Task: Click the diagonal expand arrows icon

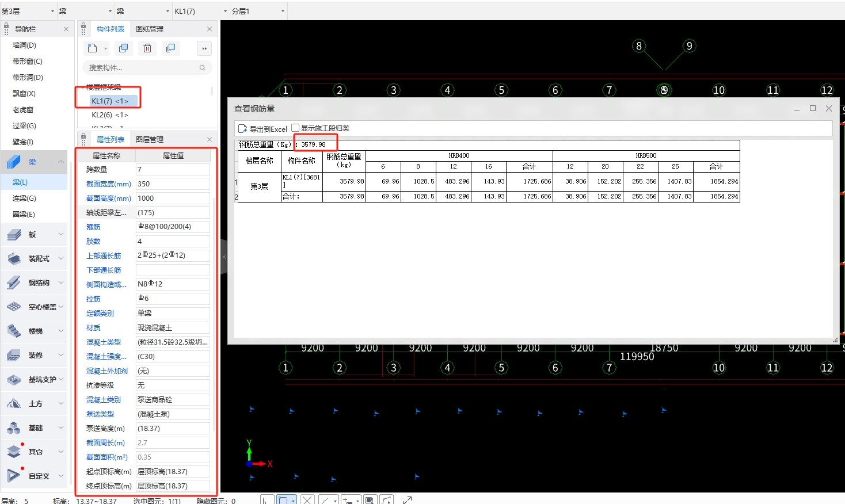Action: (407, 500)
